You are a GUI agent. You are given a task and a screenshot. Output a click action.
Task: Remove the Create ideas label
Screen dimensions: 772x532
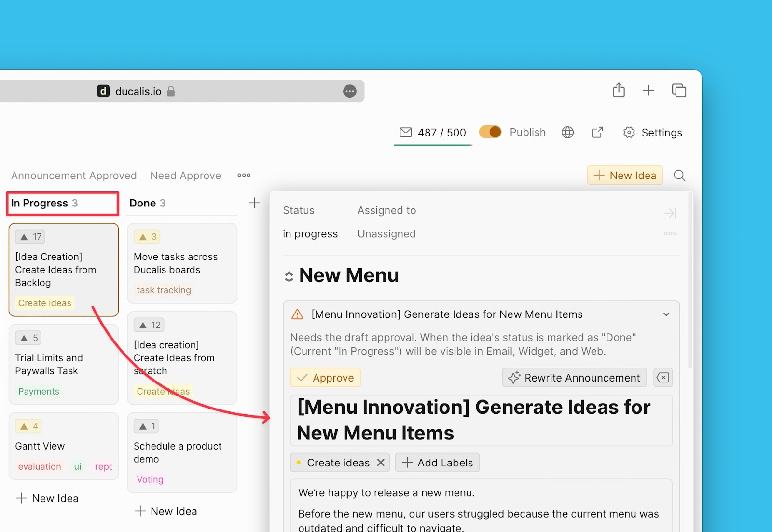(x=381, y=463)
